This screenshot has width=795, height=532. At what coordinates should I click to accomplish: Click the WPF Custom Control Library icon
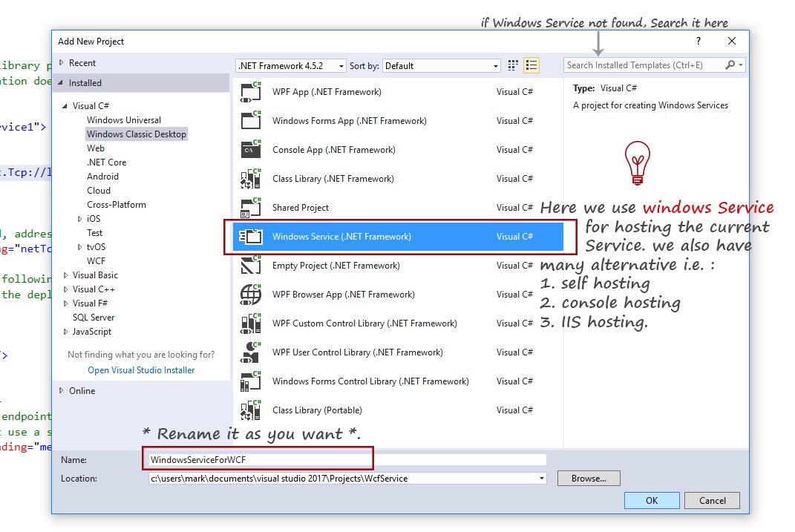pos(250,324)
